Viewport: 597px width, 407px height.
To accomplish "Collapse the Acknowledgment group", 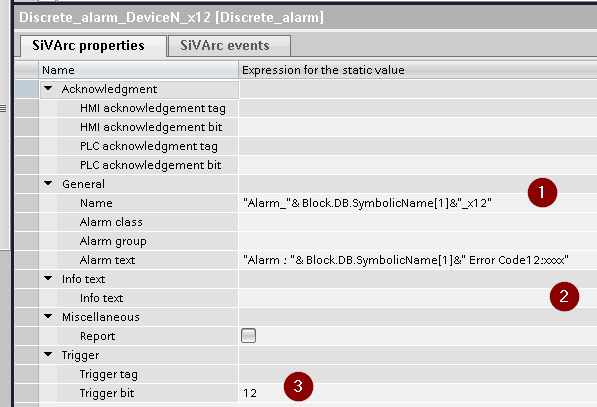I will tap(48, 89).
